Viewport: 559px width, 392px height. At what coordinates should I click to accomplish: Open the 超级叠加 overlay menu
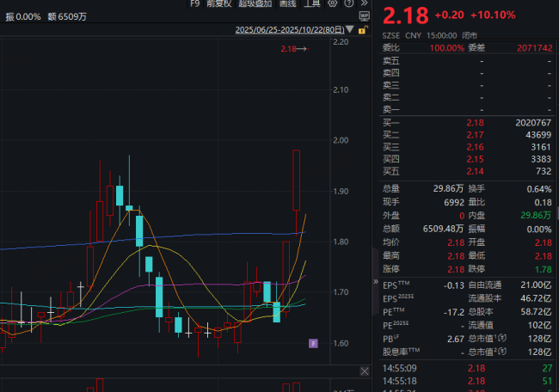pos(255,3)
